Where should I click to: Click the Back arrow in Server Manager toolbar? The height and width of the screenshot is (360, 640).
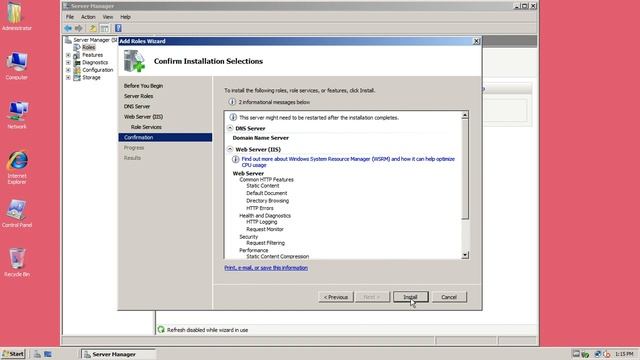[x=68, y=28]
